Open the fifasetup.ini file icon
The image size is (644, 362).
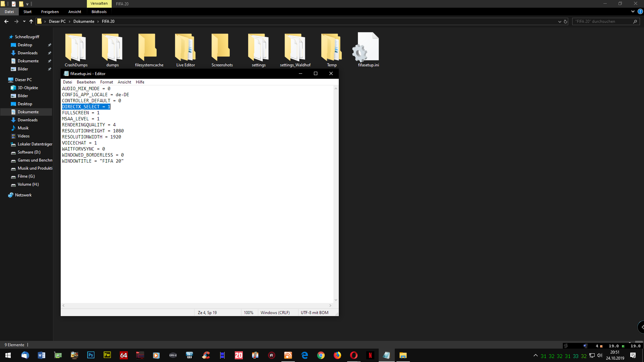click(x=368, y=49)
